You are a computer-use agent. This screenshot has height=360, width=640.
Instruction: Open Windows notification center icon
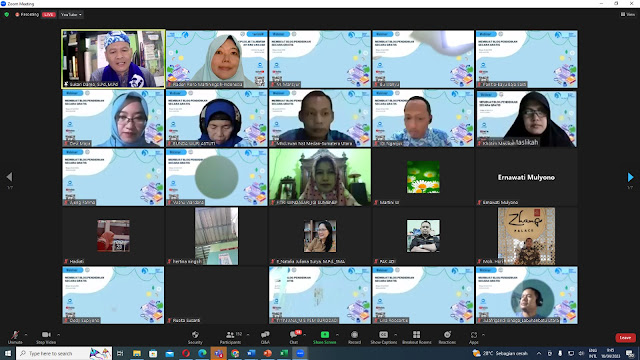click(x=631, y=353)
